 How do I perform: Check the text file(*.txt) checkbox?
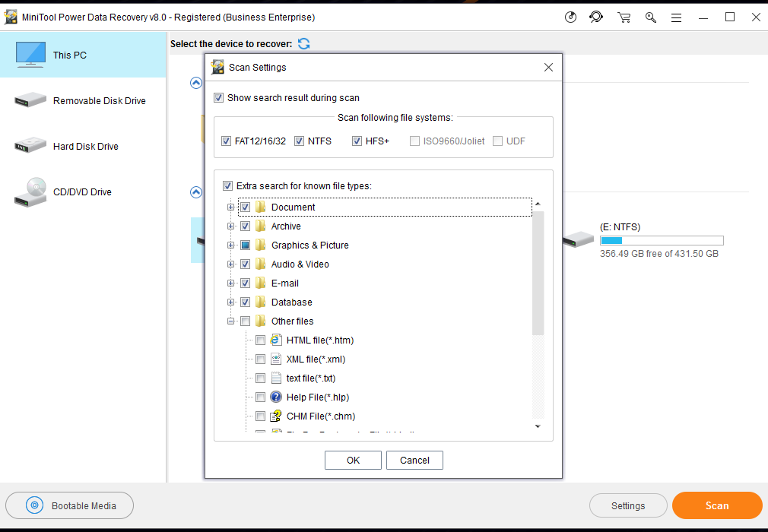pyautogui.click(x=261, y=378)
